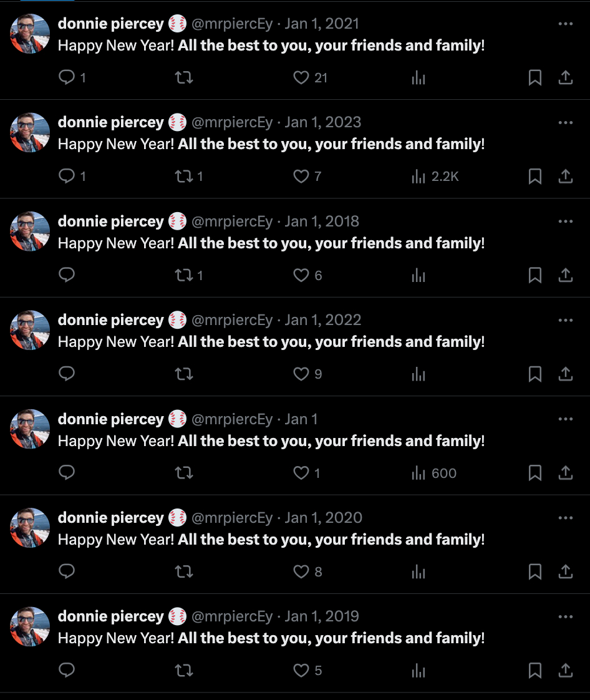Bookmark the Jan 1, 2023 tweet

[x=534, y=177]
